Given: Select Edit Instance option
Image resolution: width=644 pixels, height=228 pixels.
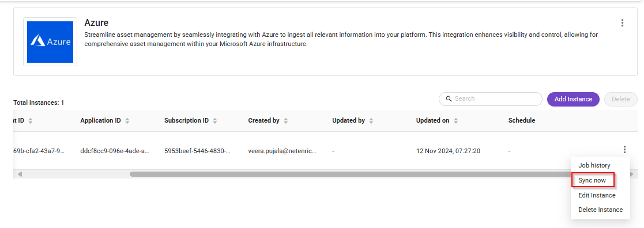Looking at the screenshot, I should 597,195.
